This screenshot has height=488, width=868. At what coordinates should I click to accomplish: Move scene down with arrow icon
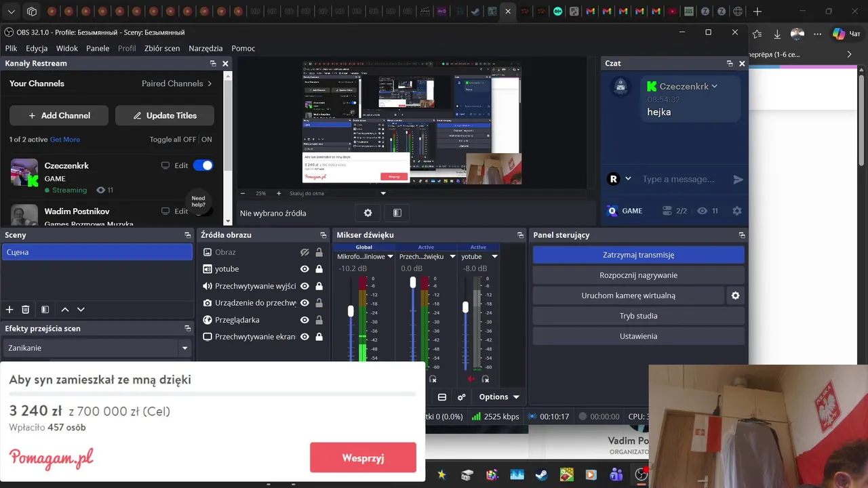(x=81, y=310)
